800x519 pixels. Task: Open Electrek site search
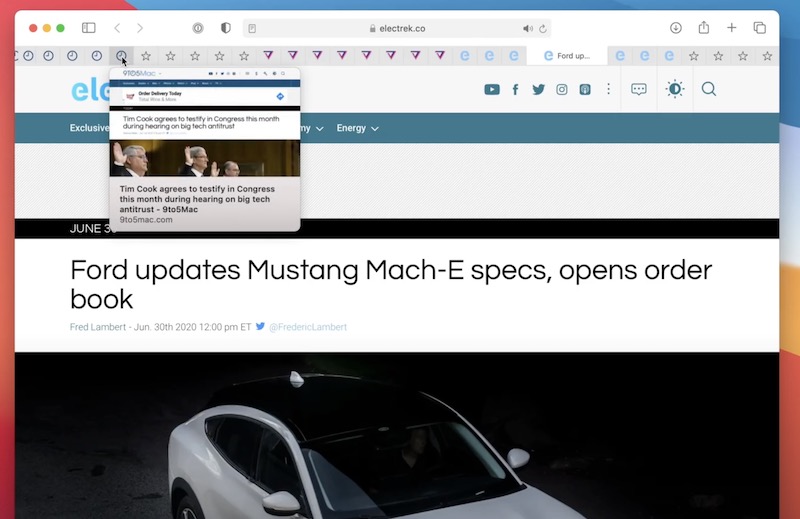point(709,89)
